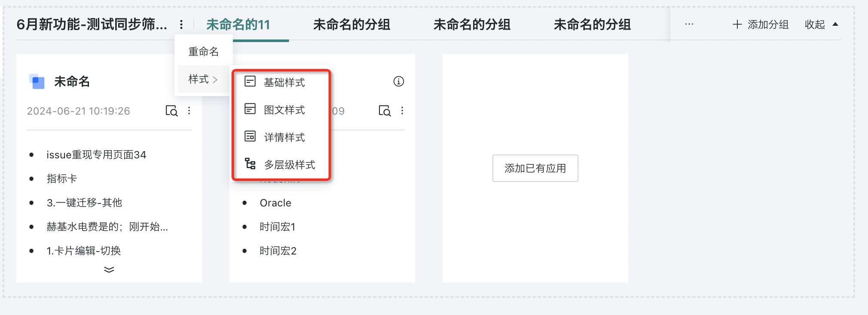Expand the 样式 submenu entry
The height and width of the screenshot is (315, 868).
pos(204,79)
